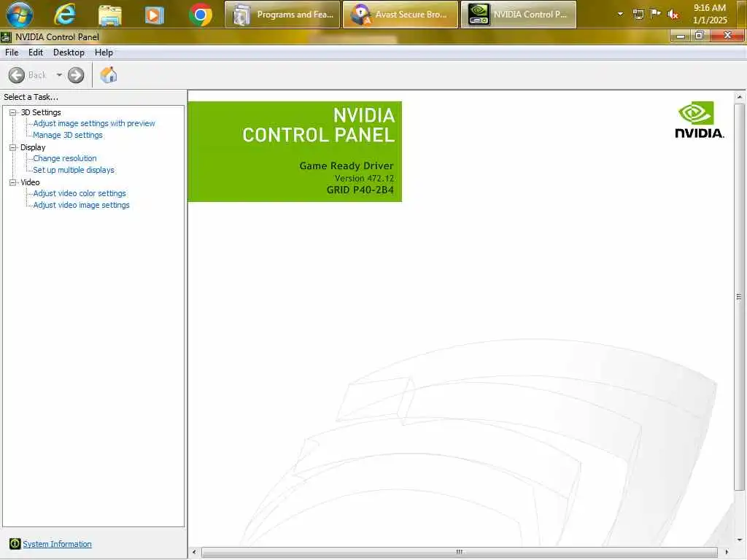Click the Version 472.12 text
Image resolution: width=747 pixels, height=560 pixels.
pyautogui.click(x=365, y=178)
